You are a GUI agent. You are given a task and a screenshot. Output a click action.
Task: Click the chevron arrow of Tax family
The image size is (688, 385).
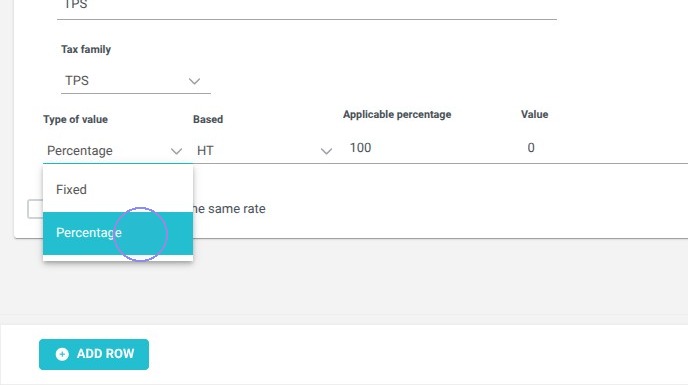tap(194, 81)
